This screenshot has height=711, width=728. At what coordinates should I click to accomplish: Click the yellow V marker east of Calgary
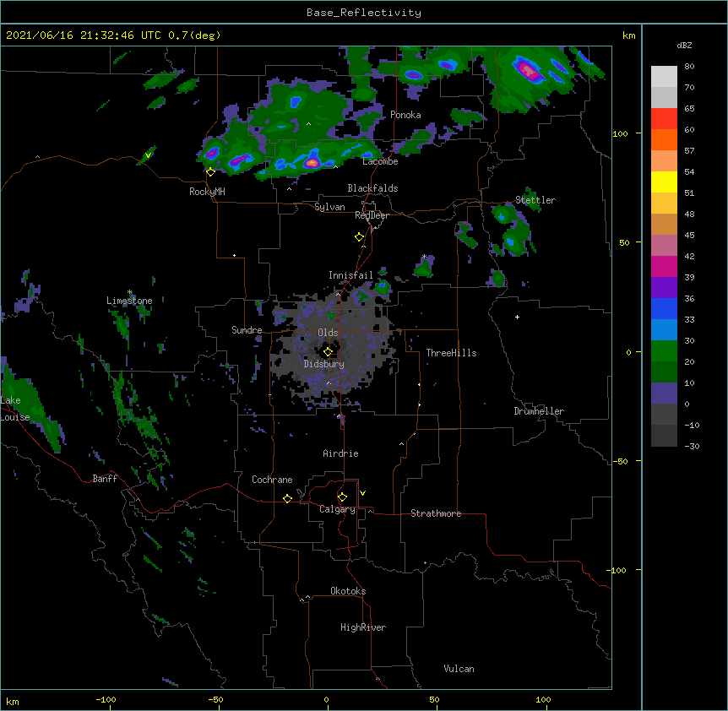[362, 493]
